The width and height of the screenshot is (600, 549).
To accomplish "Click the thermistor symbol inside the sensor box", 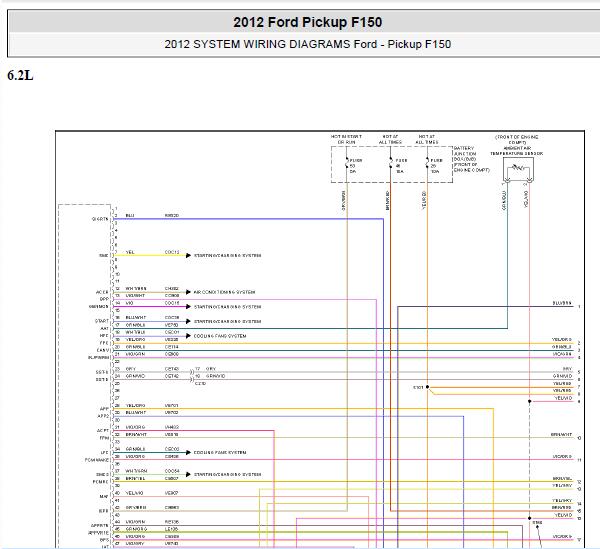I will tap(517, 167).
